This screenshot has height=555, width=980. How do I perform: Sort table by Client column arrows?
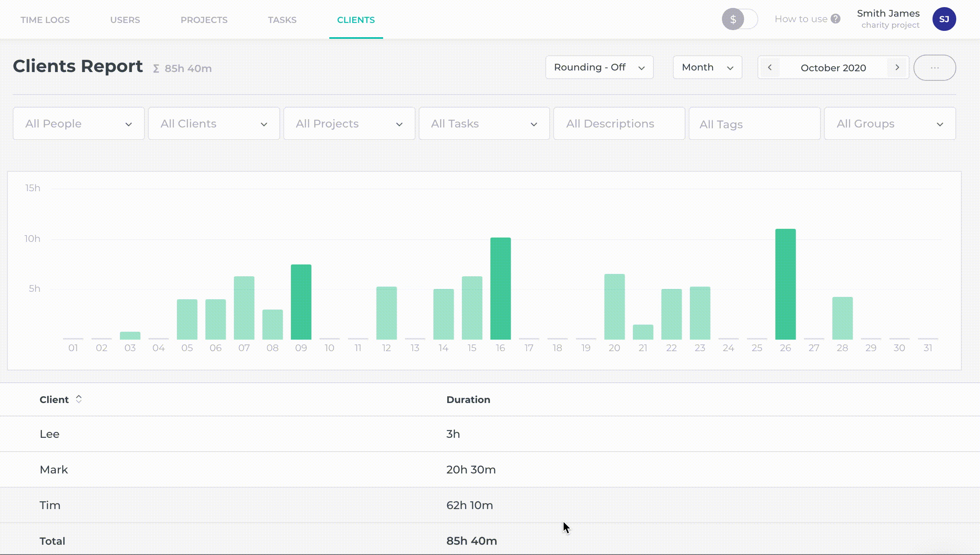[79, 399]
